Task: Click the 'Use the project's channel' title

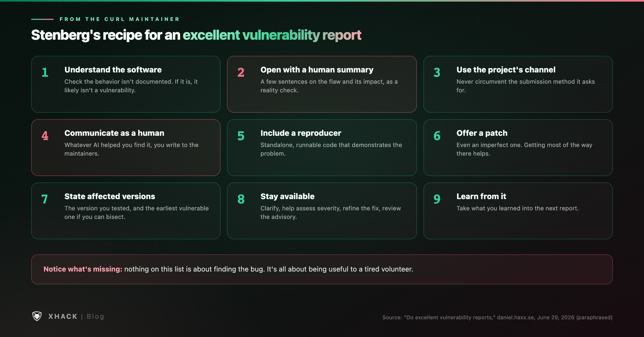Action: coord(506,70)
